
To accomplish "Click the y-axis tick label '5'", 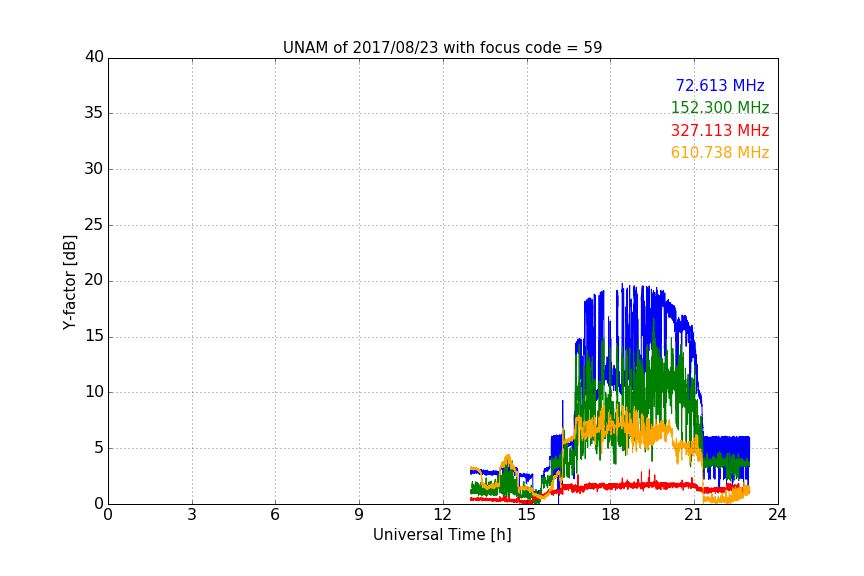I will 99,448.
